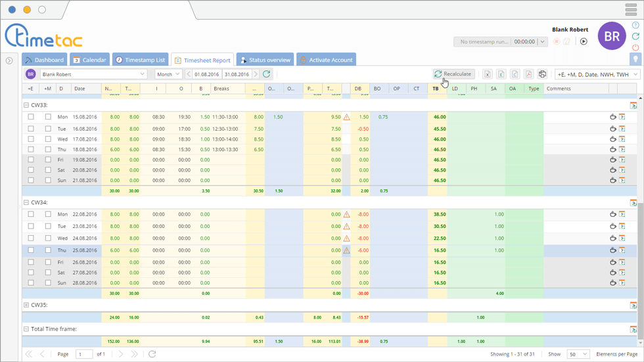Screen dimensions: 644x362
Task: Click the help question mark icon
Action: [635, 25]
